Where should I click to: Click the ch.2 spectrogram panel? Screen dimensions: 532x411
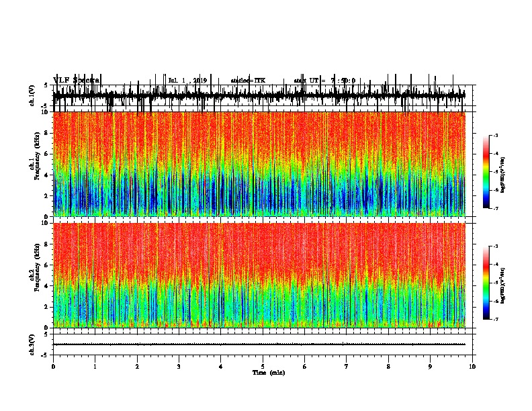coord(259,275)
